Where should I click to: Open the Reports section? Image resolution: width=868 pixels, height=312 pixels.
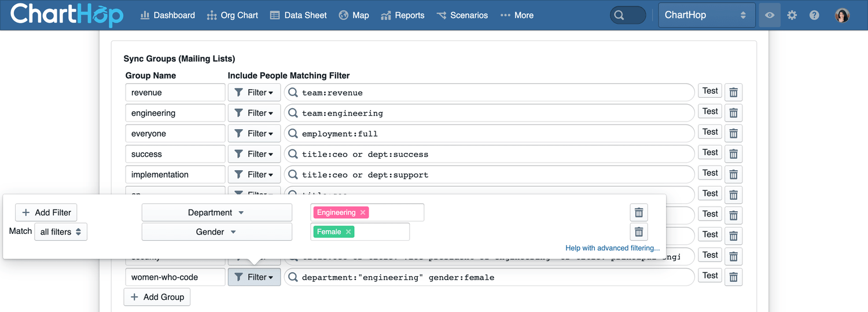click(402, 15)
